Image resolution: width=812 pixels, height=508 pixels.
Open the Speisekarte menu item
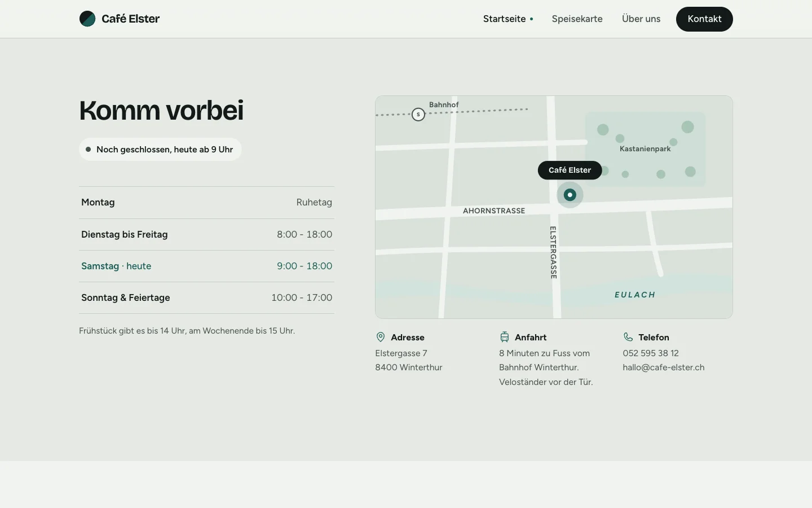577,19
